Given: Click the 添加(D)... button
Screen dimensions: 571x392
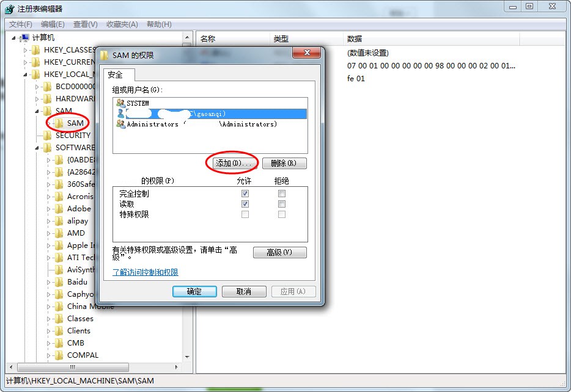Looking at the screenshot, I should pyautogui.click(x=234, y=163).
